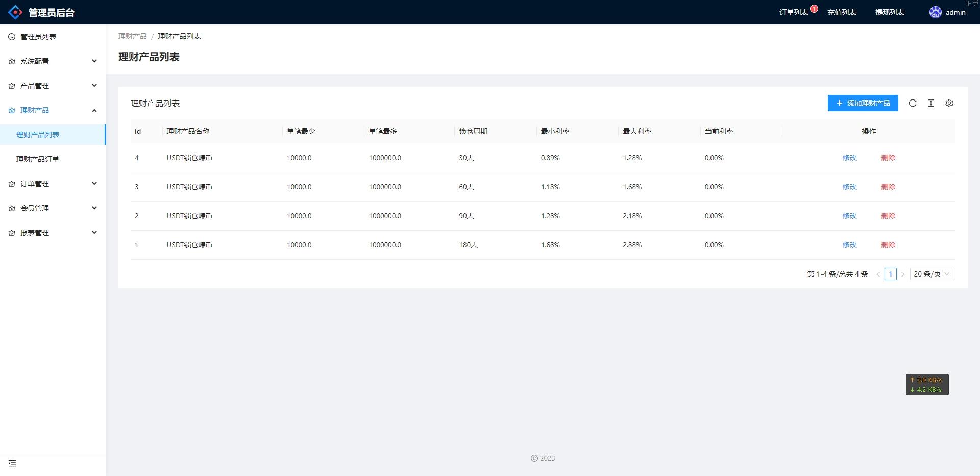This screenshot has width=980, height=476.
Task: Open 订单列表 in the top bar
Action: coord(793,12)
